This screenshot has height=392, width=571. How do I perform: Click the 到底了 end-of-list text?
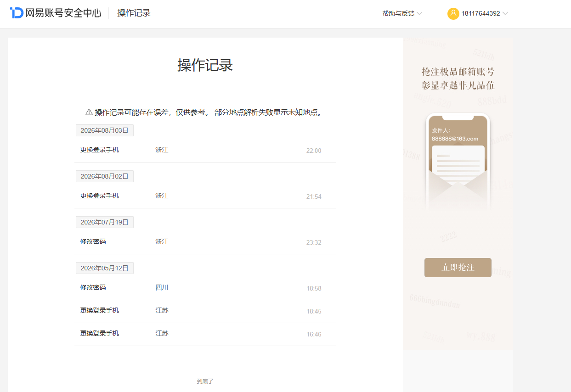click(x=205, y=381)
